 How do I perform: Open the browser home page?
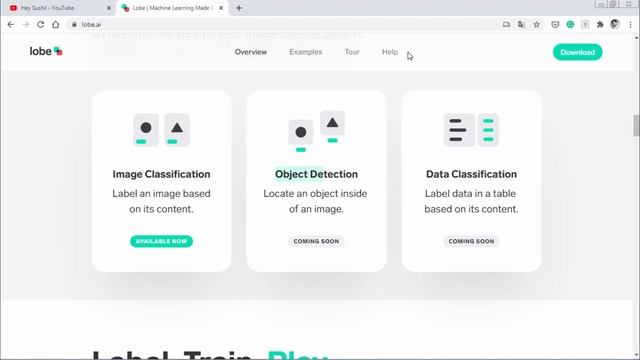[x=56, y=24]
